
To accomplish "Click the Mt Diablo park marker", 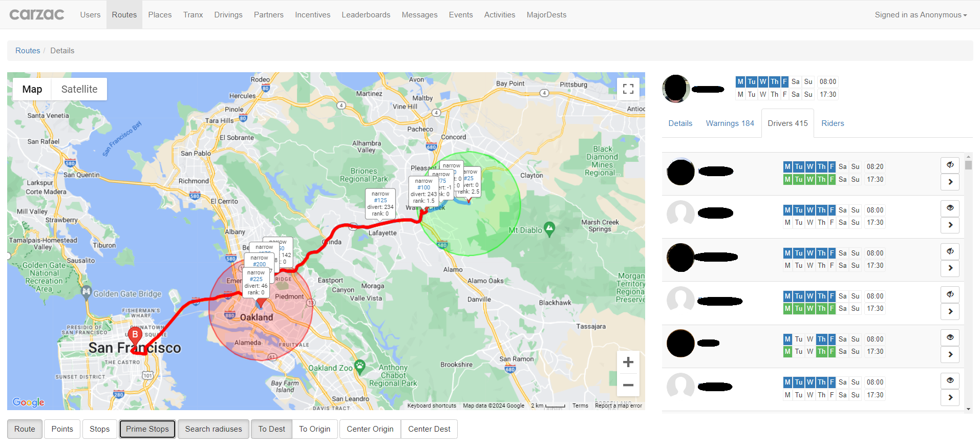I will 549,229.
